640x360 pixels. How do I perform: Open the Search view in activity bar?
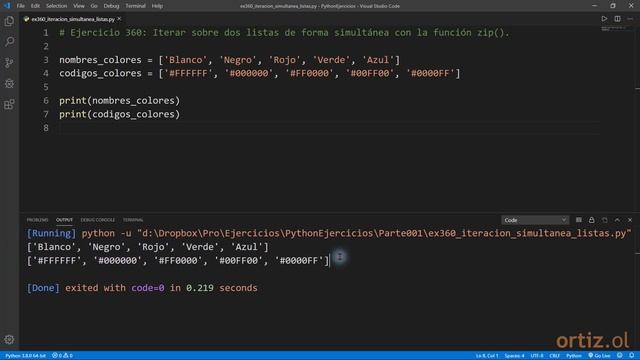pos(9,42)
